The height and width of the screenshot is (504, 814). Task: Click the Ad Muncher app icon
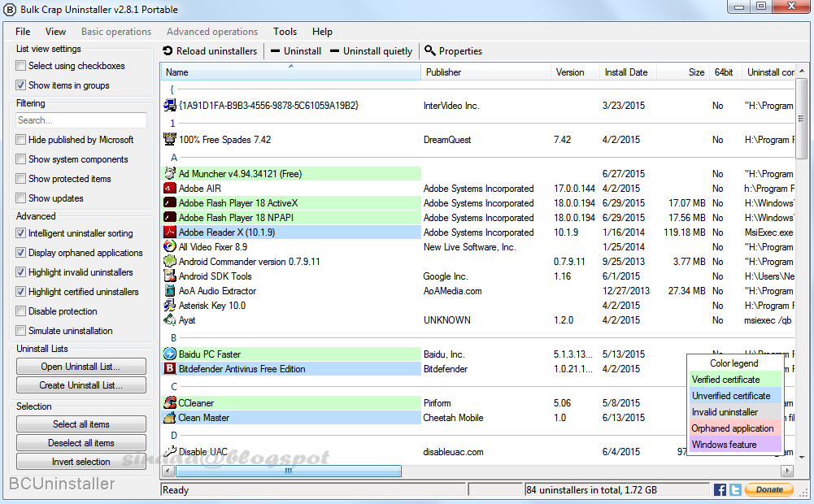tap(170, 173)
